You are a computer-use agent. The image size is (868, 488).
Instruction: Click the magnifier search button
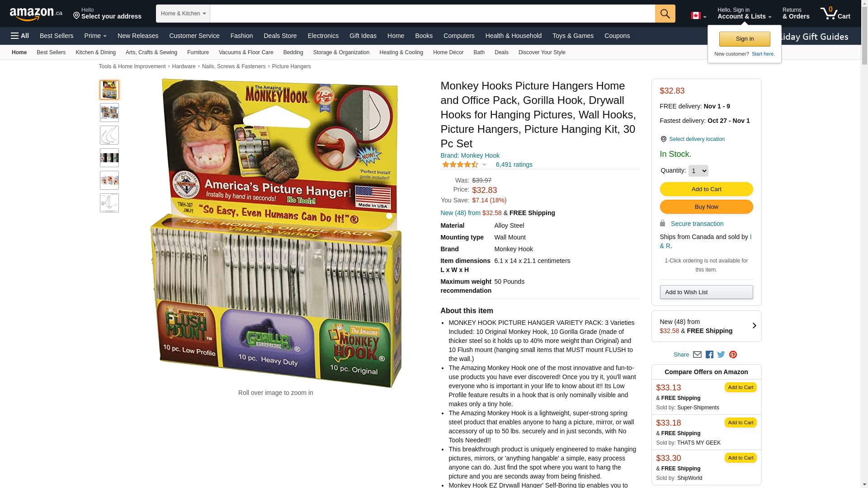[665, 14]
